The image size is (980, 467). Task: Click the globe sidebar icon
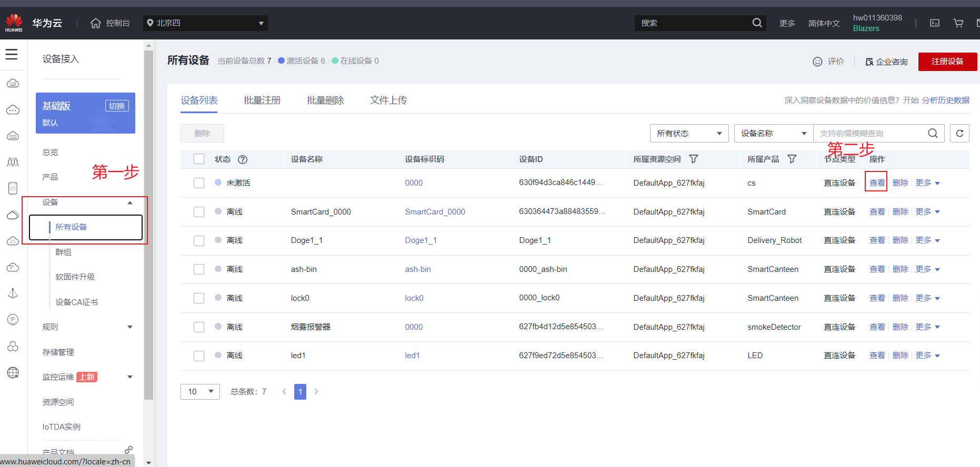coord(13,372)
